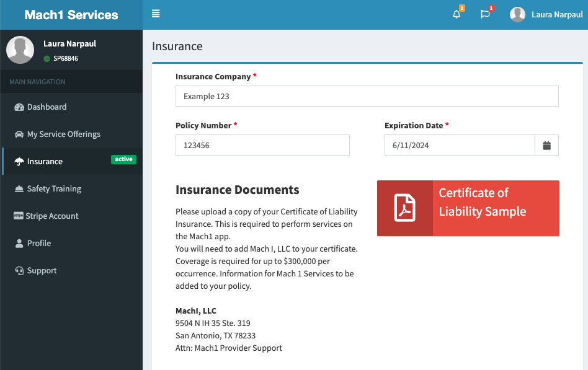Click the Profile person icon

19,244
